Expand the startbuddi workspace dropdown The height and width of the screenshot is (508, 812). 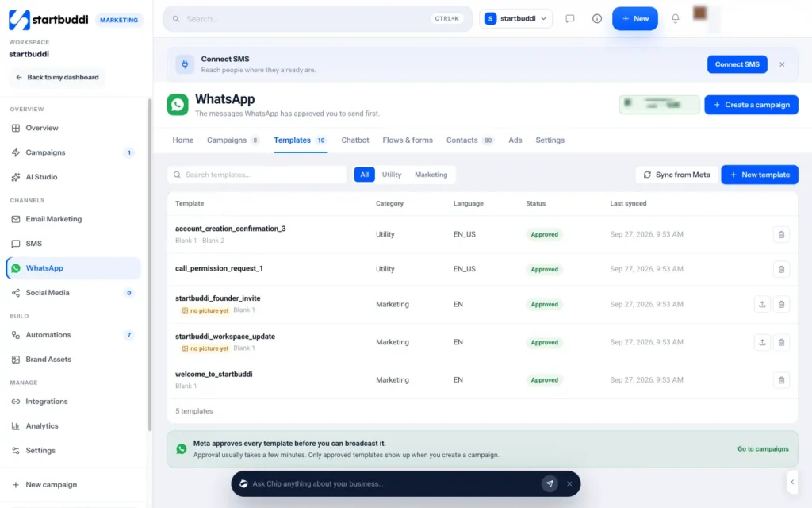click(x=515, y=19)
